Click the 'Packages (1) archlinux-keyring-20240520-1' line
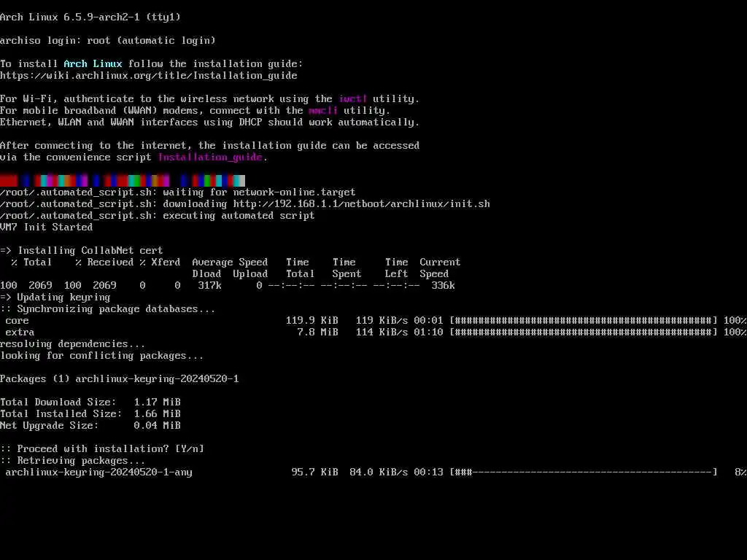Screen dimensions: 747x560 coord(120,378)
